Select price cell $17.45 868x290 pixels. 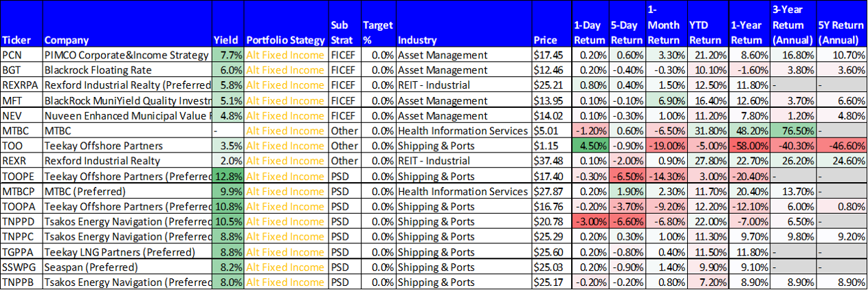pos(551,54)
